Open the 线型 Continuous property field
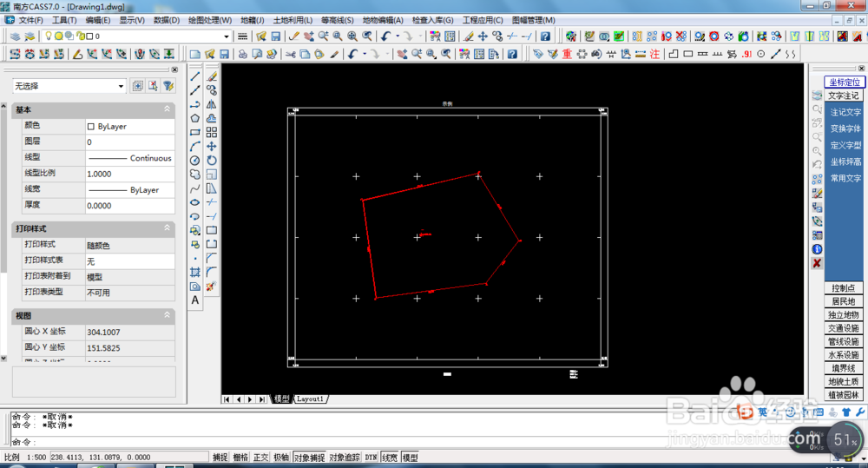 click(x=130, y=158)
